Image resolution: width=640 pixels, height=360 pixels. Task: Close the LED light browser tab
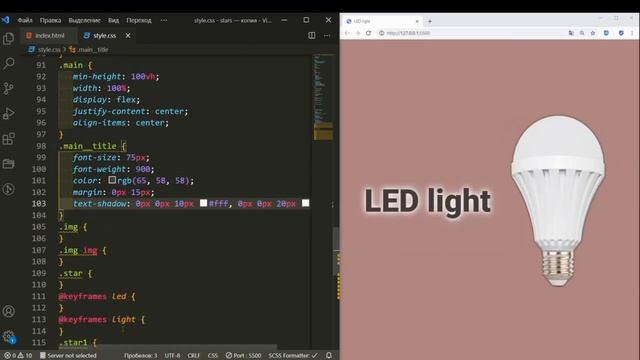click(417, 21)
